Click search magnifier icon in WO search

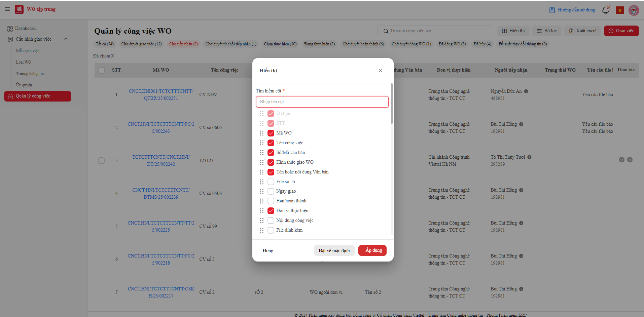pyautogui.click(x=386, y=31)
